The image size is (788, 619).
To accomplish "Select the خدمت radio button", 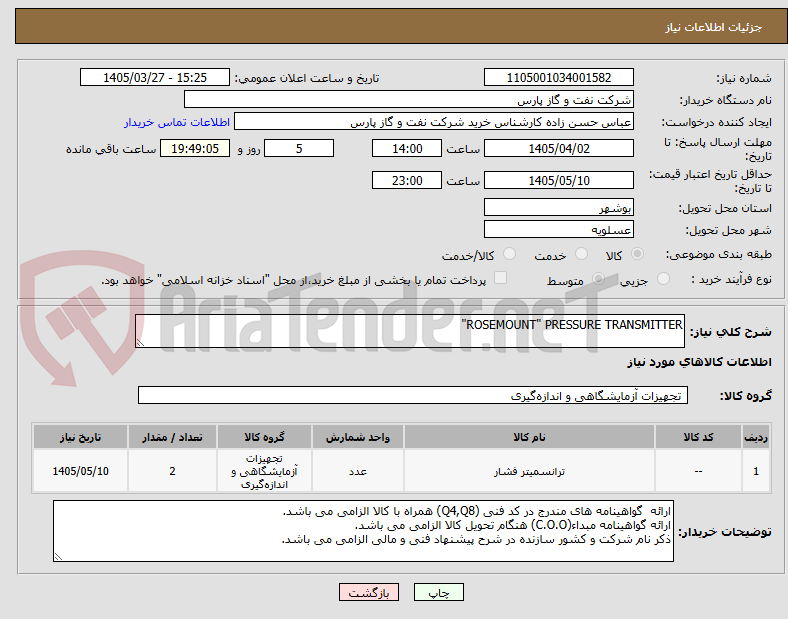I will 581,254.
